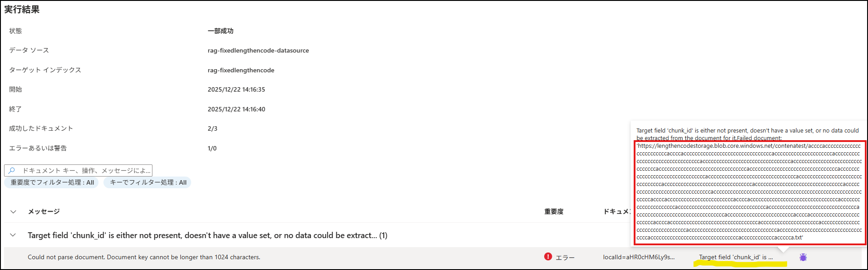Collapse the Target field 'chunk_id' error group
This screenshot has height=270, width=868.
(13, 235)
